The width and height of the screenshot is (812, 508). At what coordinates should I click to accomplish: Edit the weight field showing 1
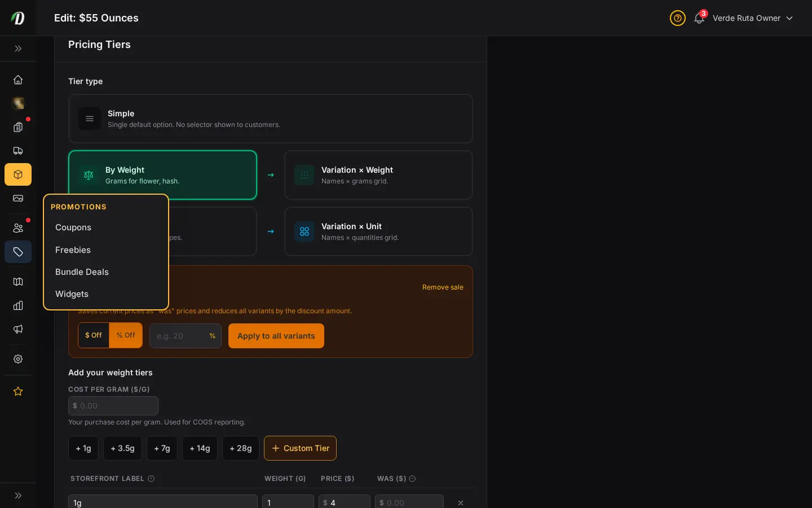288,502
